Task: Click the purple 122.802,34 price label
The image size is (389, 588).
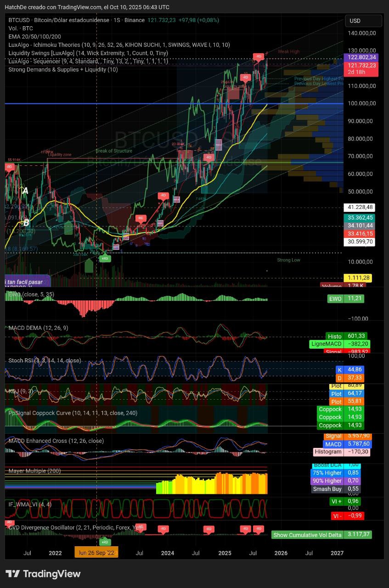Action: 362,57
